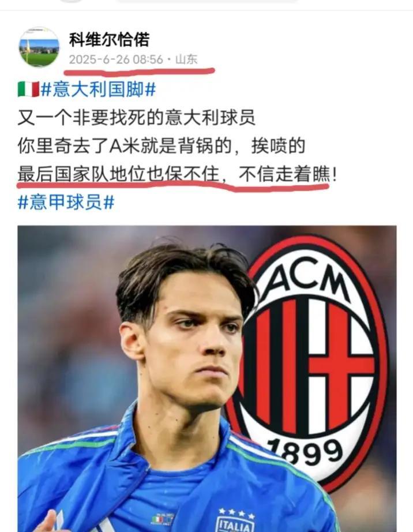Click the red underline beneath the timestamp

coord(140,72)
